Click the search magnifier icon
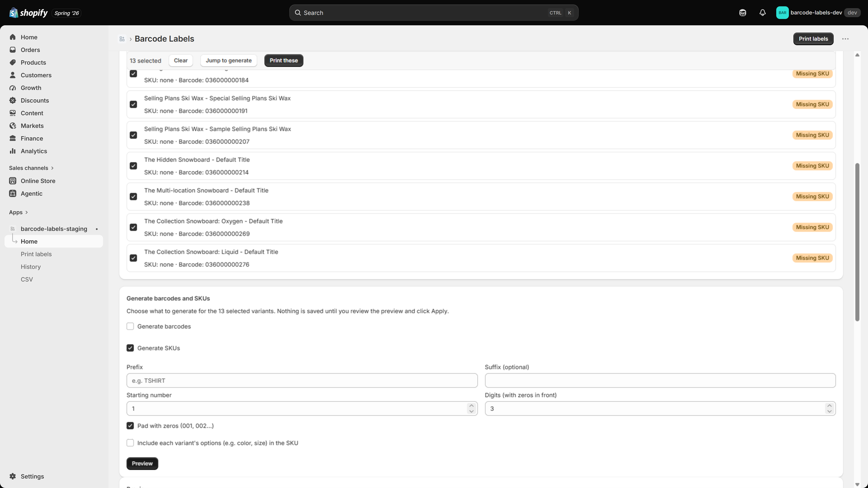The image size is (868, 488). pos(298,13)
